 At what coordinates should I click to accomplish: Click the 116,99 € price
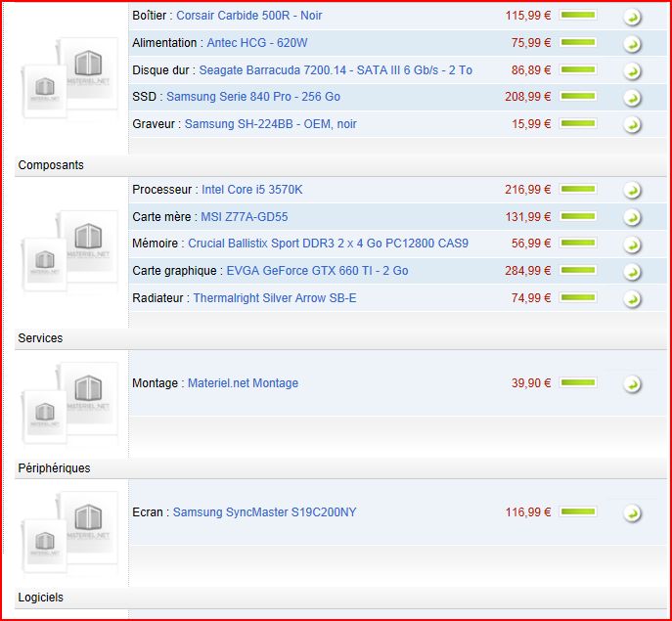[528, 512]
